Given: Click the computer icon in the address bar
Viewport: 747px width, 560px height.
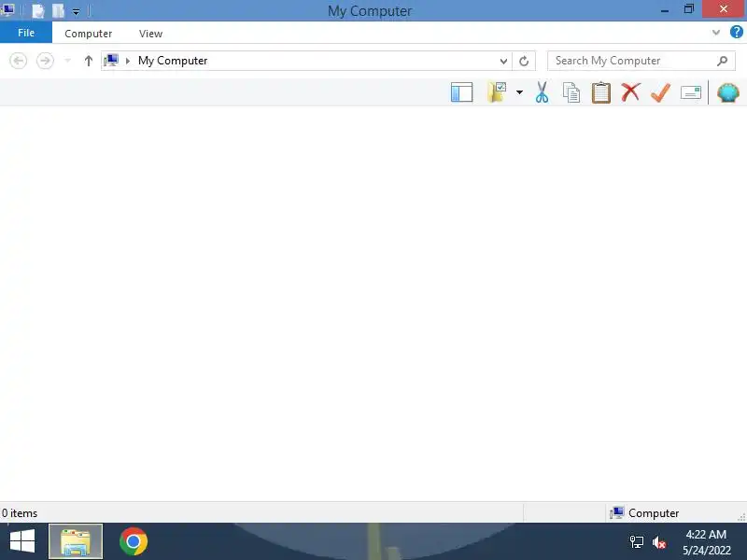Looking at the screenshot, I should pyautogui.click(x=111, y=61).
